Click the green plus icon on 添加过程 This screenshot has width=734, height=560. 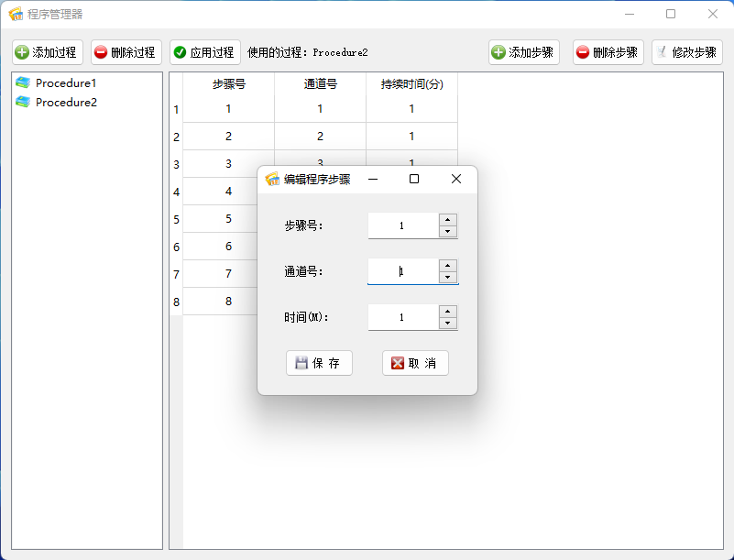click(22, 52)
